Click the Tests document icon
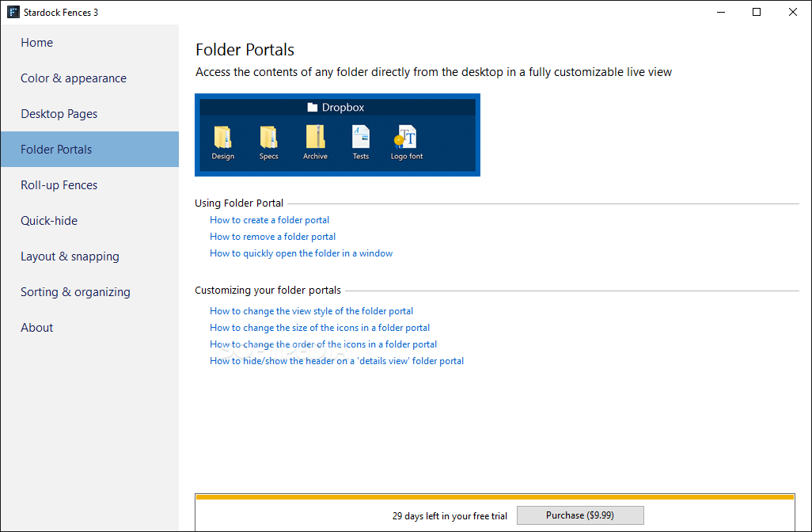This screenshot has height=532, width=812. [361, 137]
